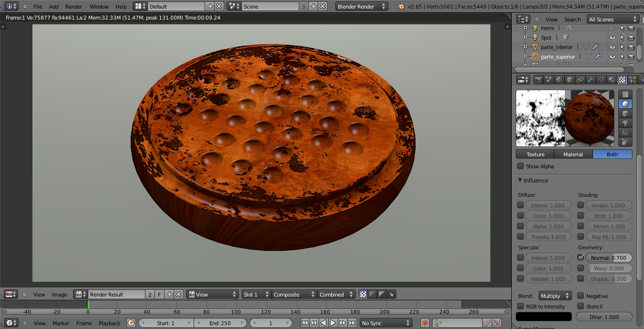Set preview shape to sphere
The height and width of the screenshot is (329, 644).
click(625, 104)
